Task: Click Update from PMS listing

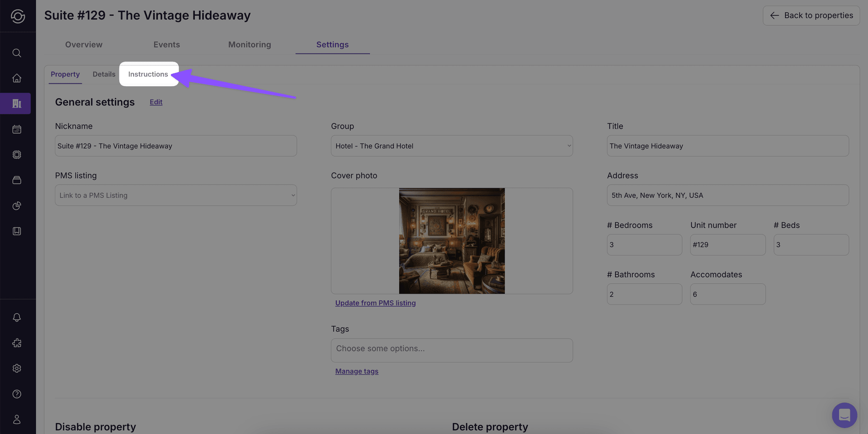Action: tap(375, 303)
